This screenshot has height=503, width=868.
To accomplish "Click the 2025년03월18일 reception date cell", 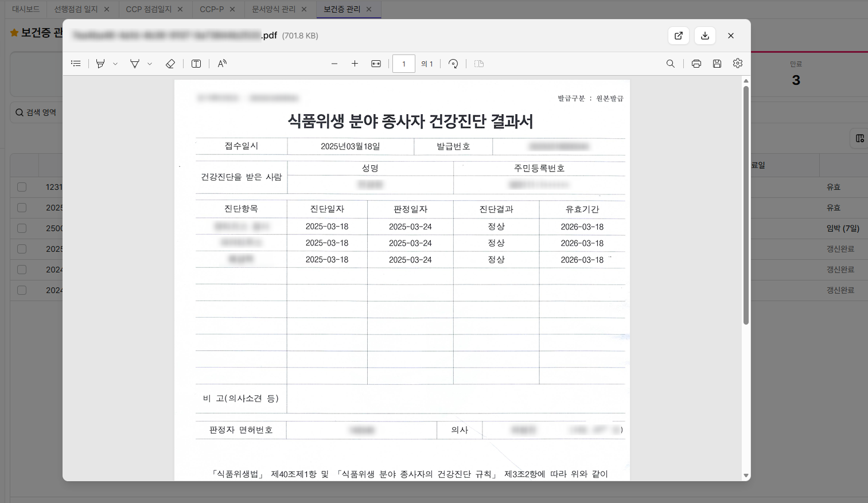I will [x=351, y=146].
